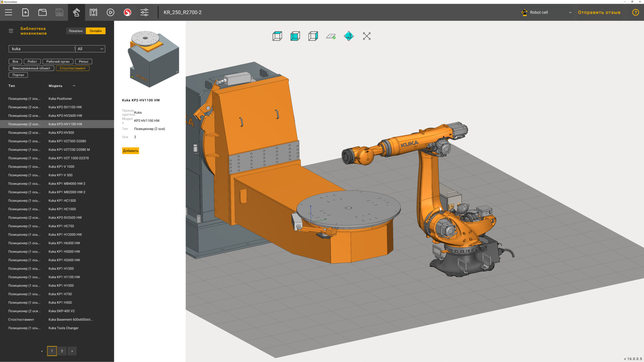This screenshot has height=362, width=644.
Task: Click the red SprutCAM logo icon
Action: pos(127,12)
